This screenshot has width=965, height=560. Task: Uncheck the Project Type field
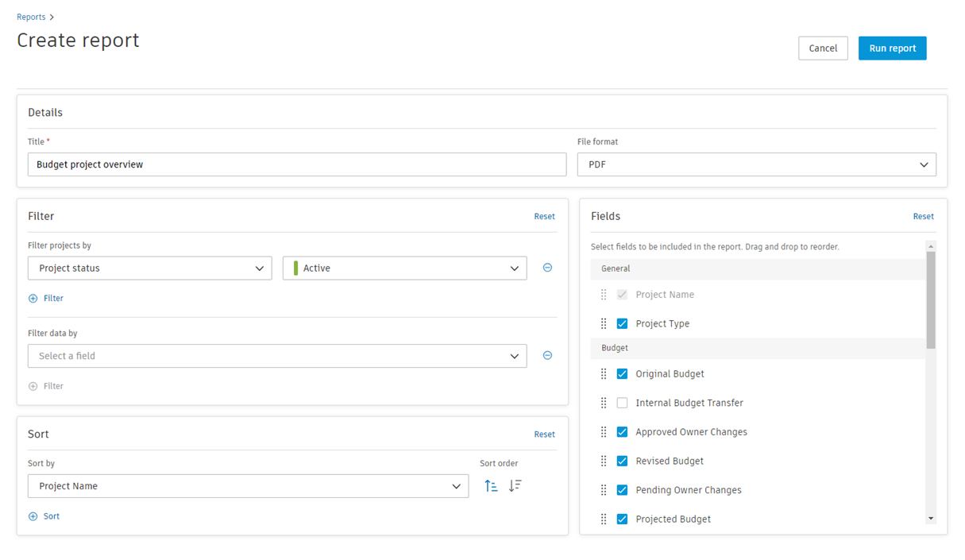point(622,323)
